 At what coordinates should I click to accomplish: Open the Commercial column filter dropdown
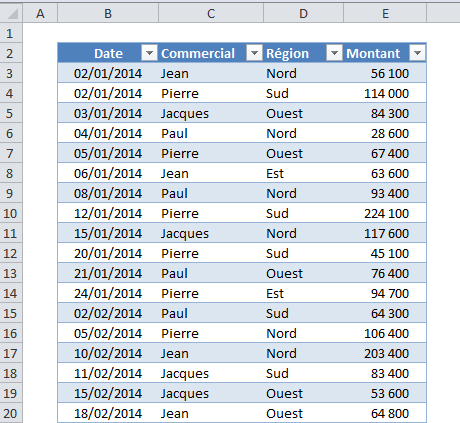[254, 53]
